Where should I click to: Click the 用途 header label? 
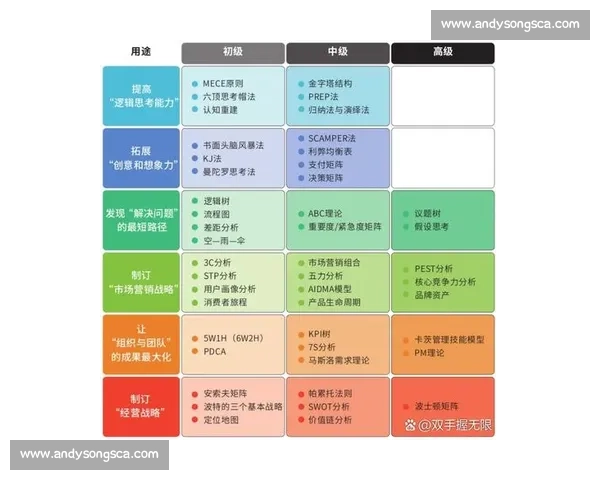(x=141, y=52)
